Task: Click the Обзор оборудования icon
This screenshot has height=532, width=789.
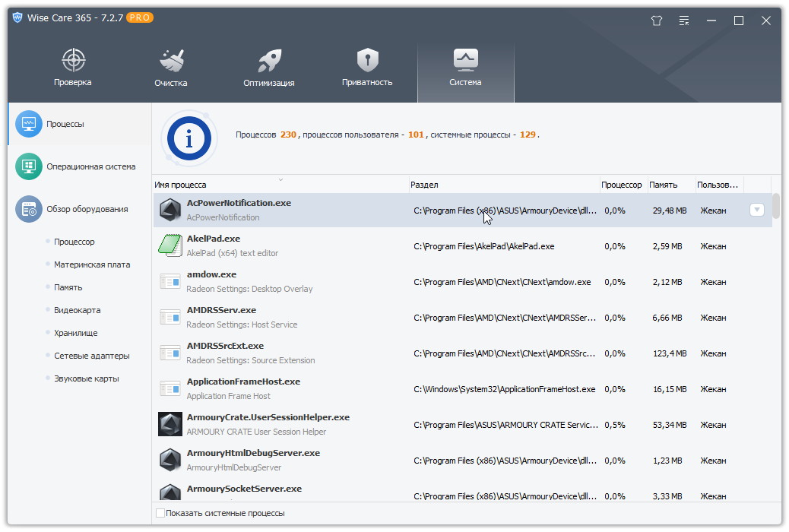Action: click(x=29, y=209)
